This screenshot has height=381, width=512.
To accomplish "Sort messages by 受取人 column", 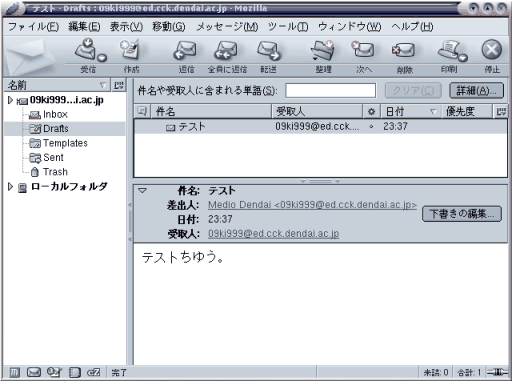I will point(317,111).
